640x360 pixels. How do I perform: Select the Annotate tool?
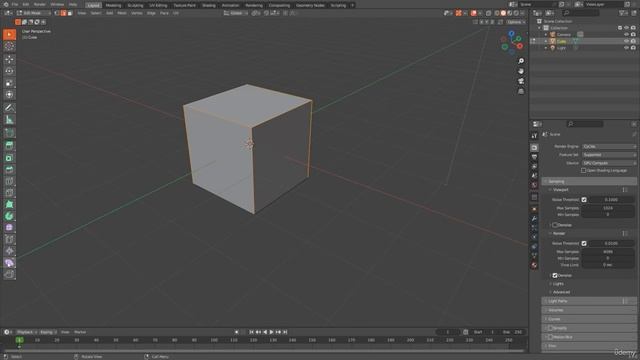pos(9,108)
